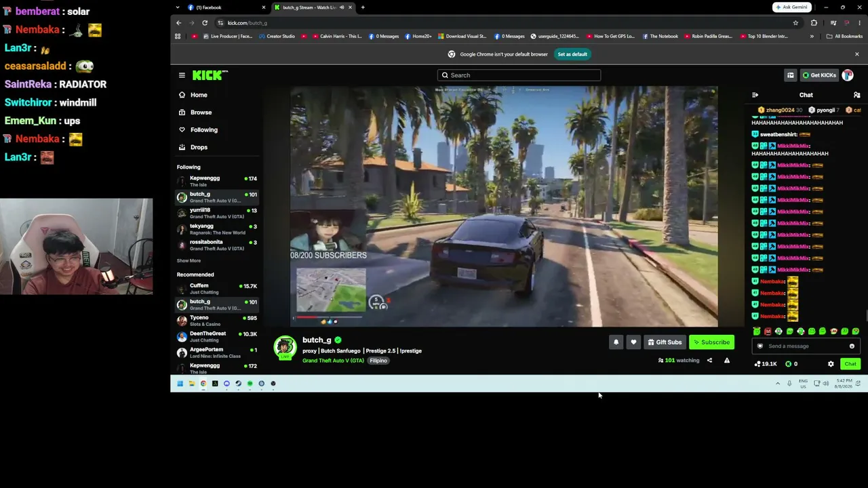The image size is (868, 488).
Task: Mute the butch_g Stream tab audio
Action: 341,7
